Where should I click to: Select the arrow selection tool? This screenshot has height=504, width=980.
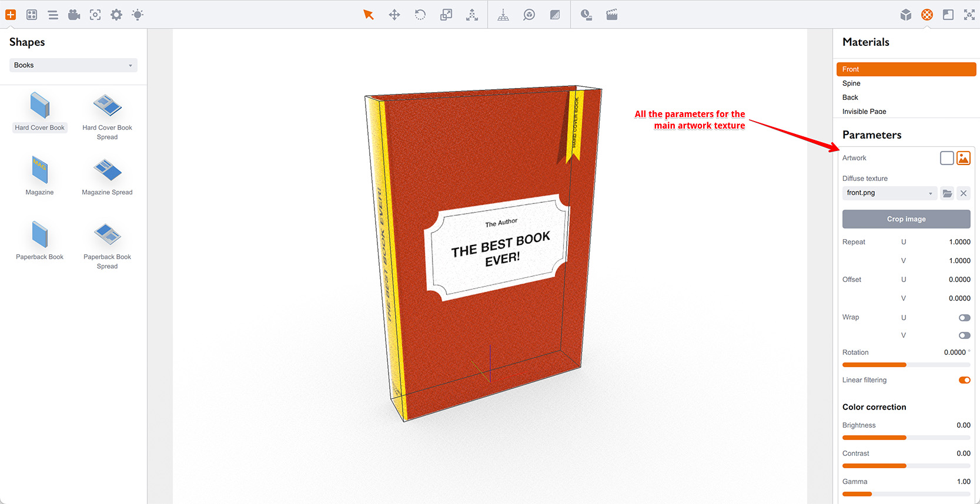pos(369,15)
